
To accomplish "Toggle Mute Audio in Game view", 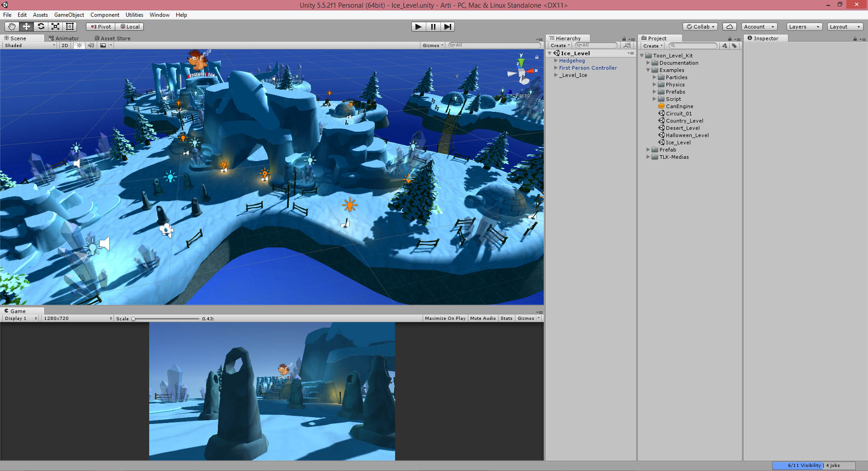I will [x=483, y=319].
